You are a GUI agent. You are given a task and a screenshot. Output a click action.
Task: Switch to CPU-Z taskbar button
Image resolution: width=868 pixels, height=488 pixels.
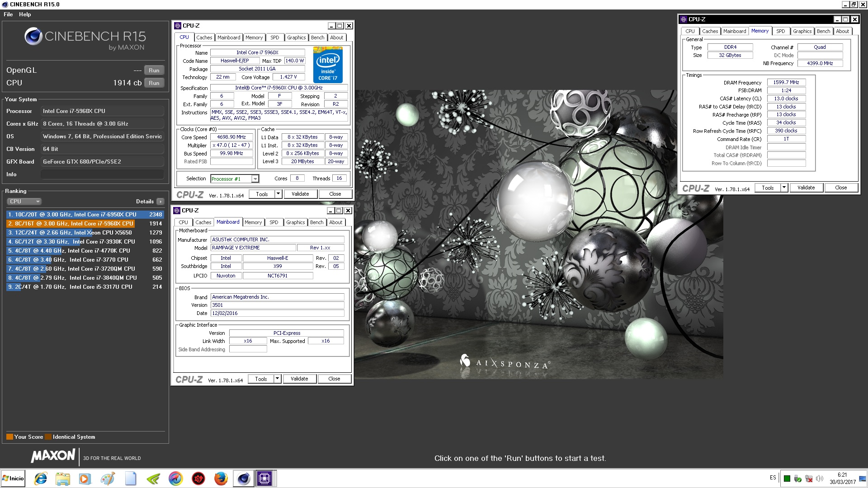(264, 479)
